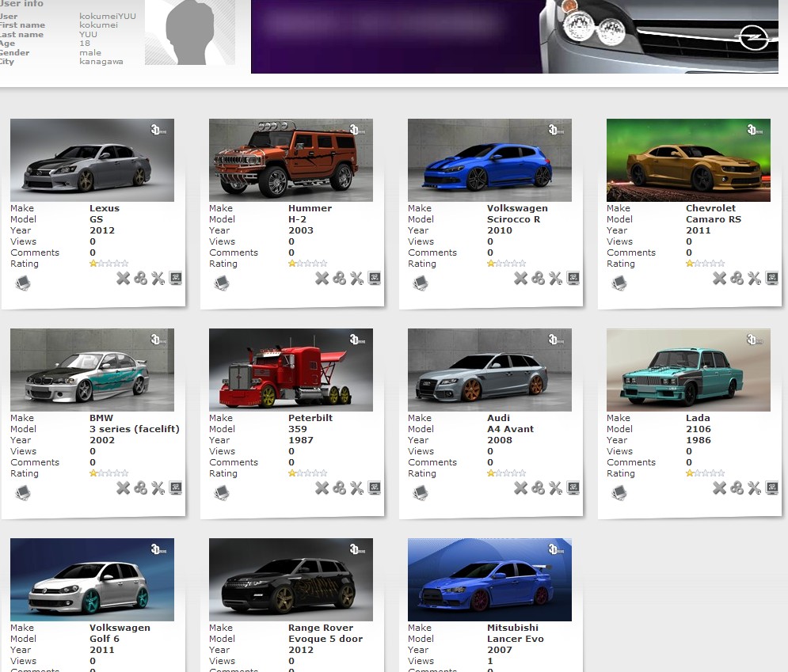
Task: Delete the Hummer H-2 with X icon
Action: 322,279
